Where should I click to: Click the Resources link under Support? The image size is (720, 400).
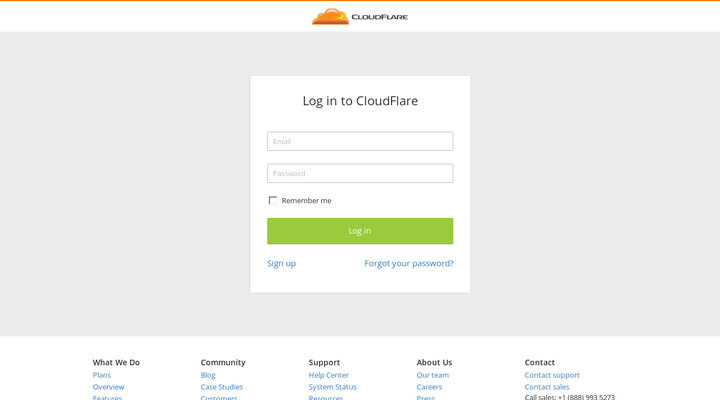[326, 397]
